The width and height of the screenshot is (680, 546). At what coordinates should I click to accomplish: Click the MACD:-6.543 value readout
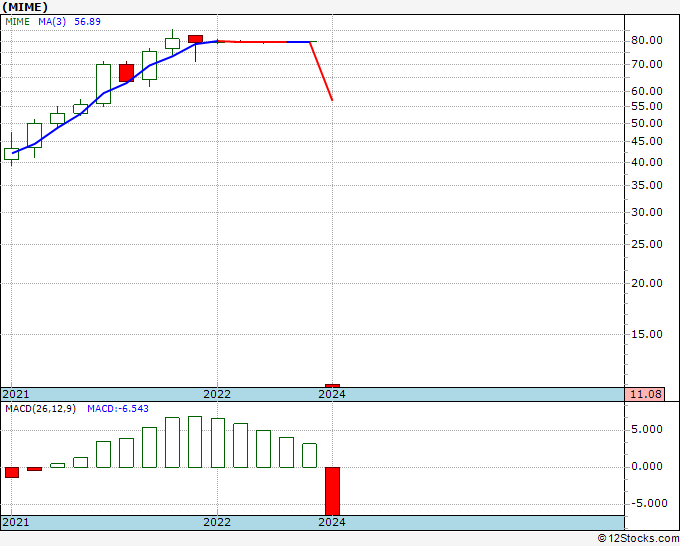point(118,409)
